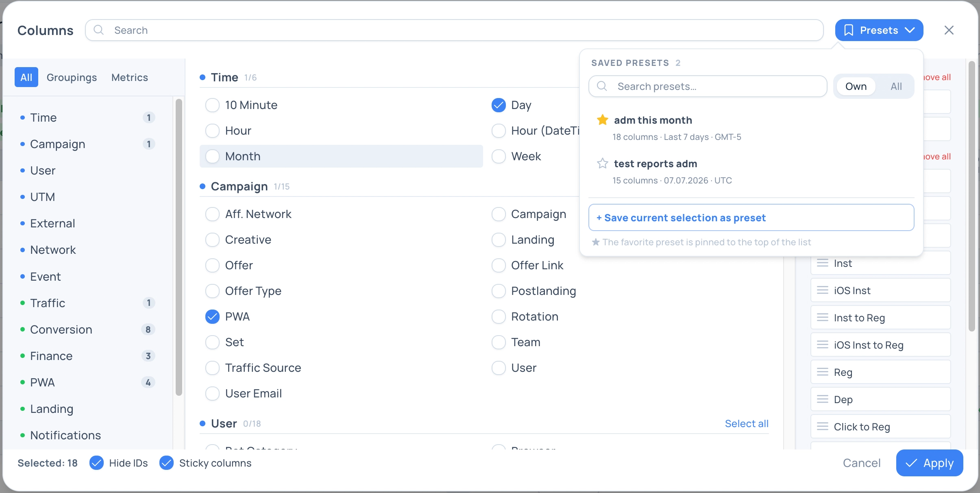
Task: Click the bookmark icon on Presets button
Action: [x=849, y=30]
